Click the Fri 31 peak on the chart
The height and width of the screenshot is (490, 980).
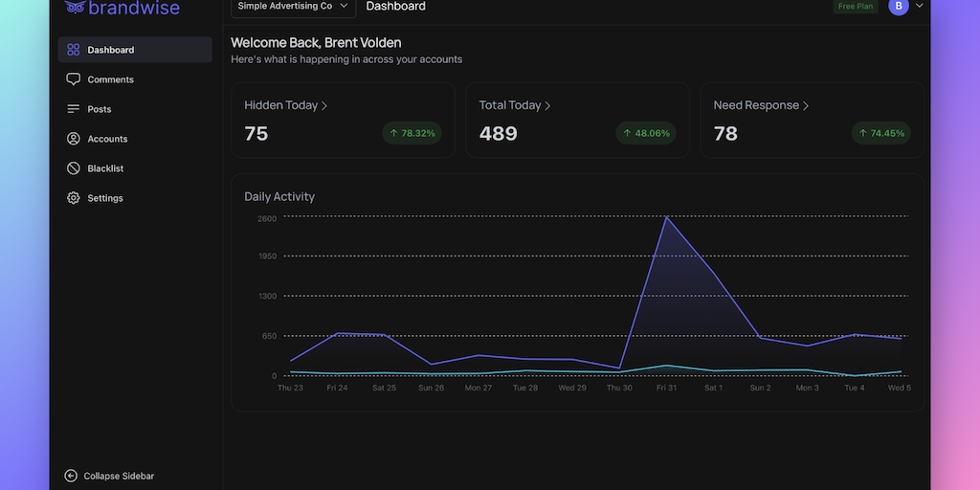[x=666, y=217]
